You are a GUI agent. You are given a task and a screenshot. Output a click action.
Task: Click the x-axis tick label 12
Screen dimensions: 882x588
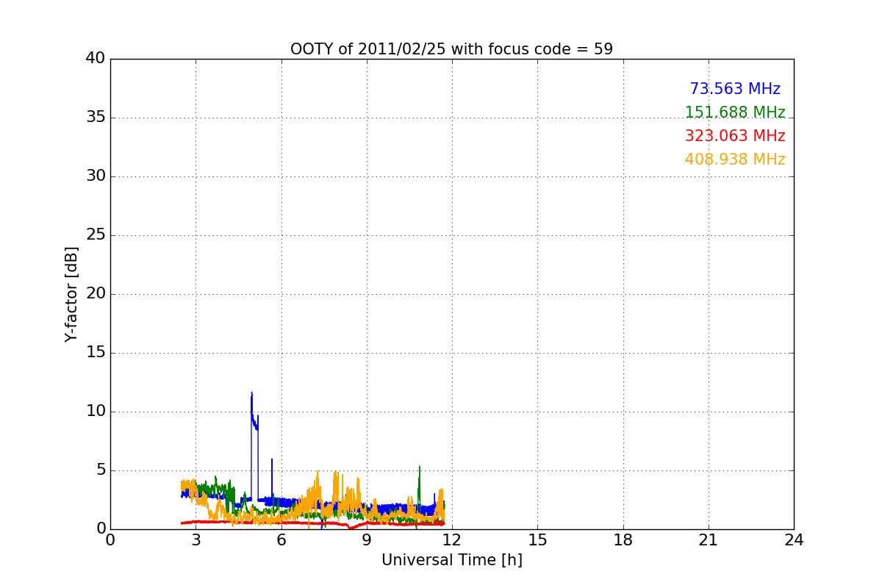pyautogui.click(x=452, y=540)
